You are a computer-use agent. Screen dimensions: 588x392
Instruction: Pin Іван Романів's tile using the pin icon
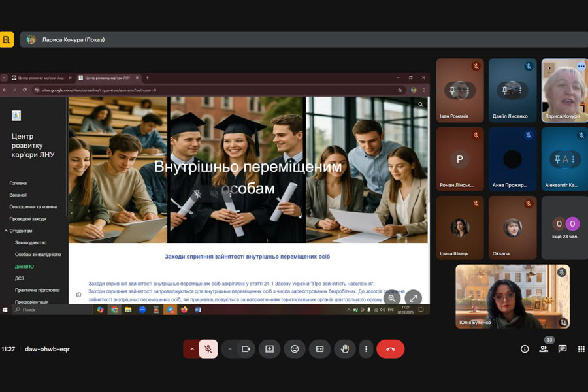452,90
